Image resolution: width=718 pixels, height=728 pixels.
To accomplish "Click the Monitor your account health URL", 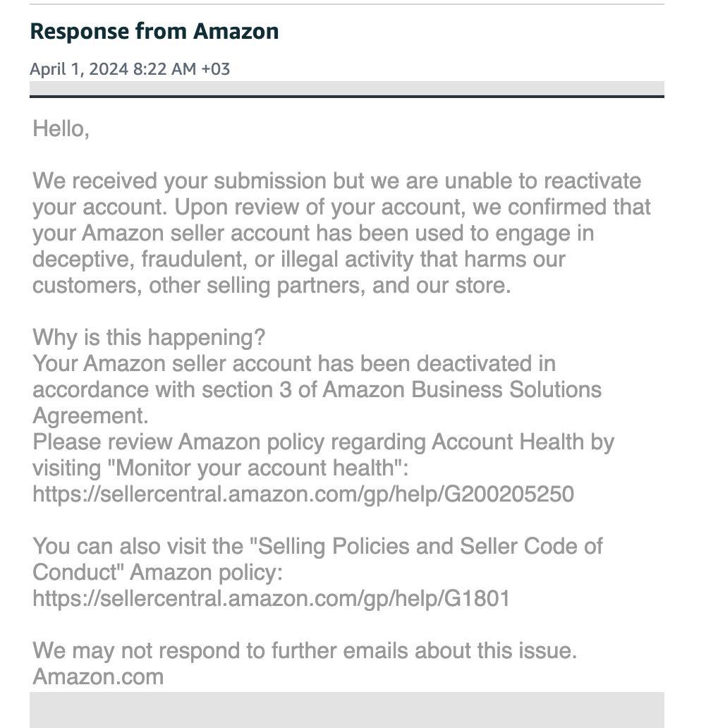I will point(303,494).
